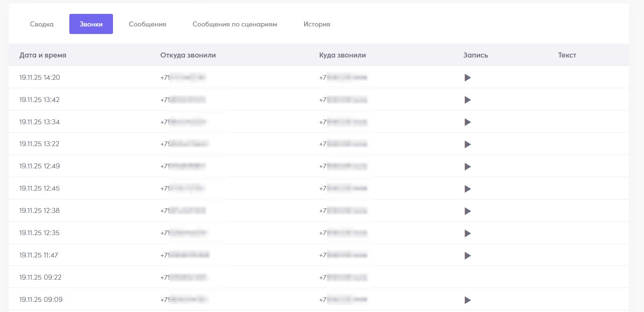Play the recording for the 19.11.25 13:22 call
The height and width of the screenshot is (312, 644).
pos(468,144)
